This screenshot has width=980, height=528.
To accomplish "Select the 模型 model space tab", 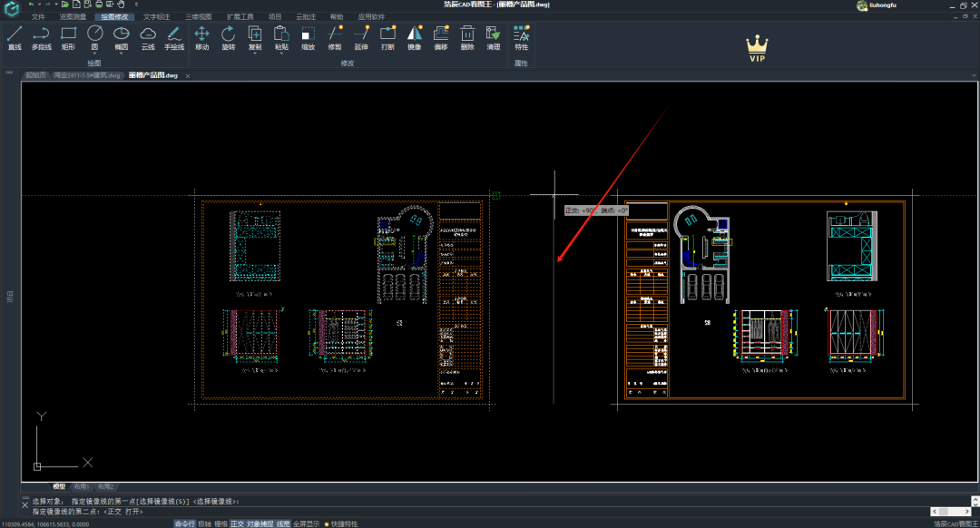I will point(59,486).
